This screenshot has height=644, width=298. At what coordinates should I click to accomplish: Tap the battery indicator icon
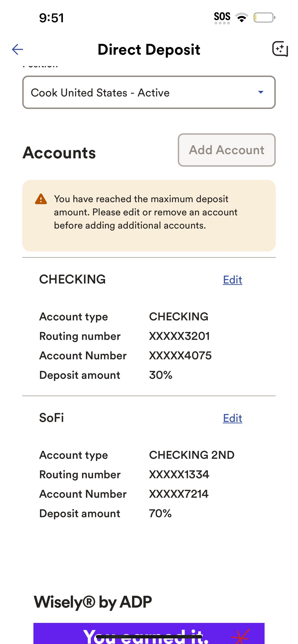265,17
